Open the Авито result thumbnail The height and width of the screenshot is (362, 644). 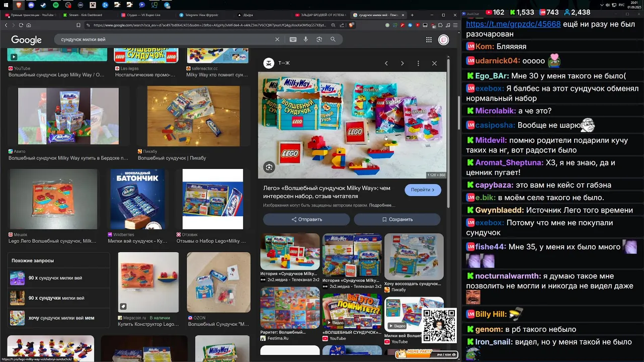click(x=68, y=116)
